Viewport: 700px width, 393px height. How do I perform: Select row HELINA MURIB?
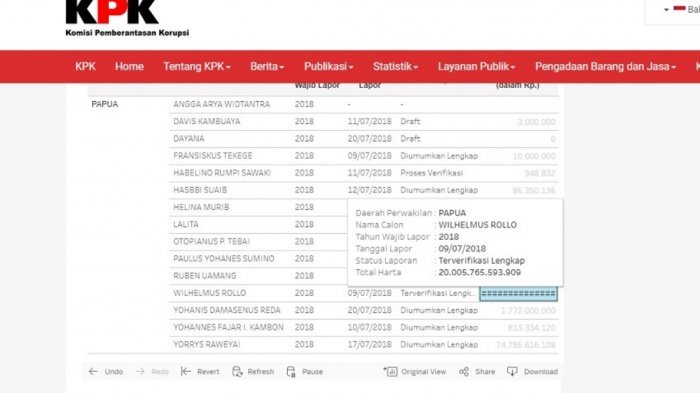[201, 207]
